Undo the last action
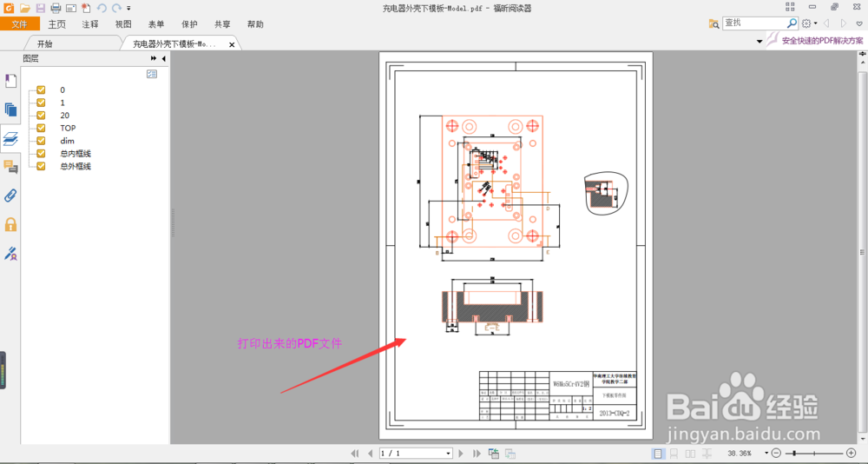The width and height of the screenshot is (868, 464). (x=102, y=8)
